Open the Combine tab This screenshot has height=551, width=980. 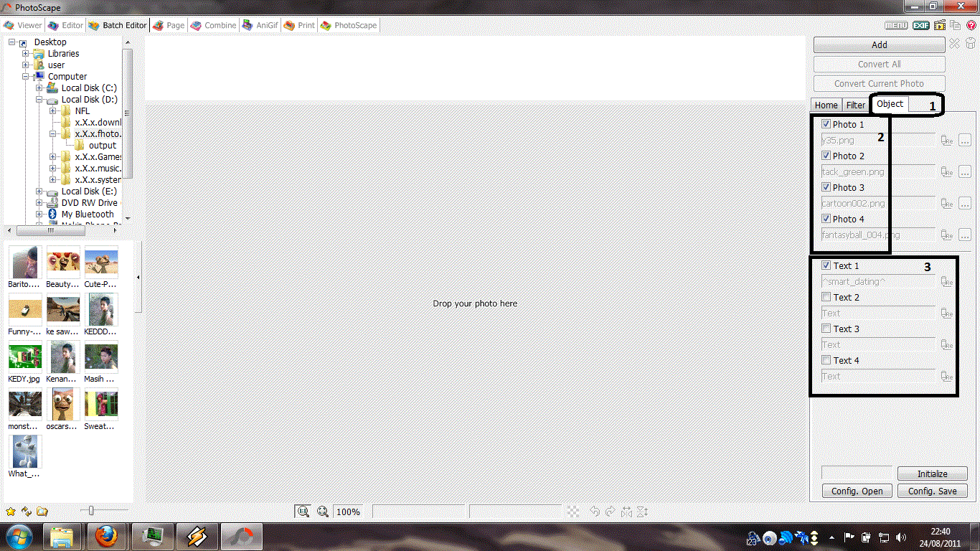(x=213, y=25)
